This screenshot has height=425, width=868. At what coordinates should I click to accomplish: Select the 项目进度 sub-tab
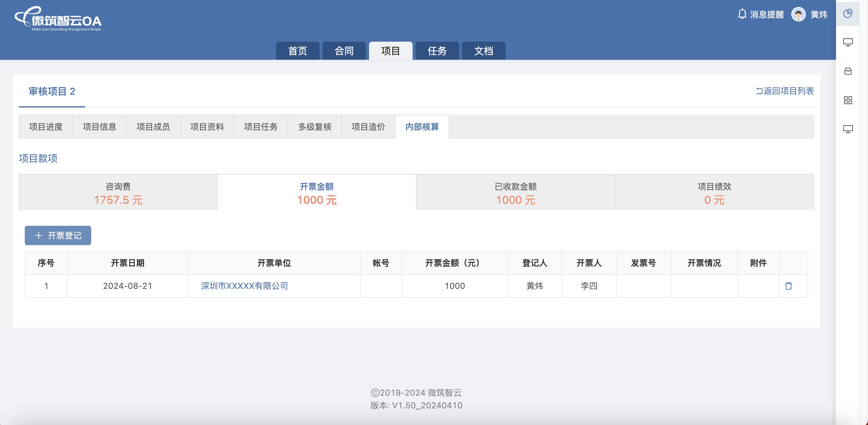(46, 127)
